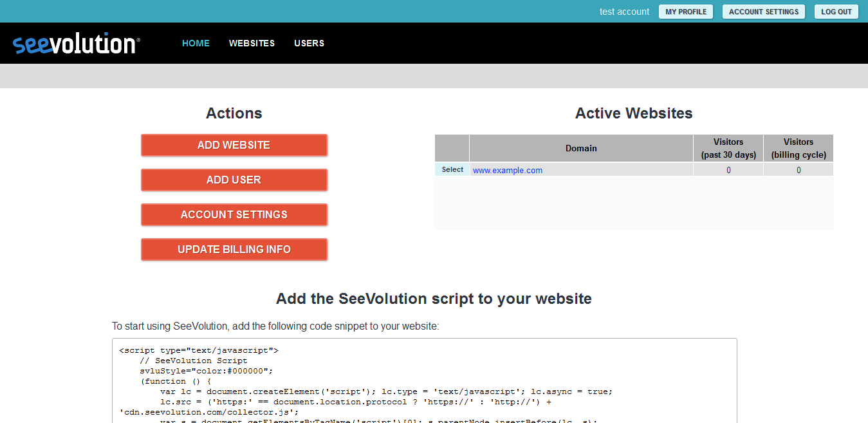Click the test account username label
868x423 pixels.
(x=624, y=12)
